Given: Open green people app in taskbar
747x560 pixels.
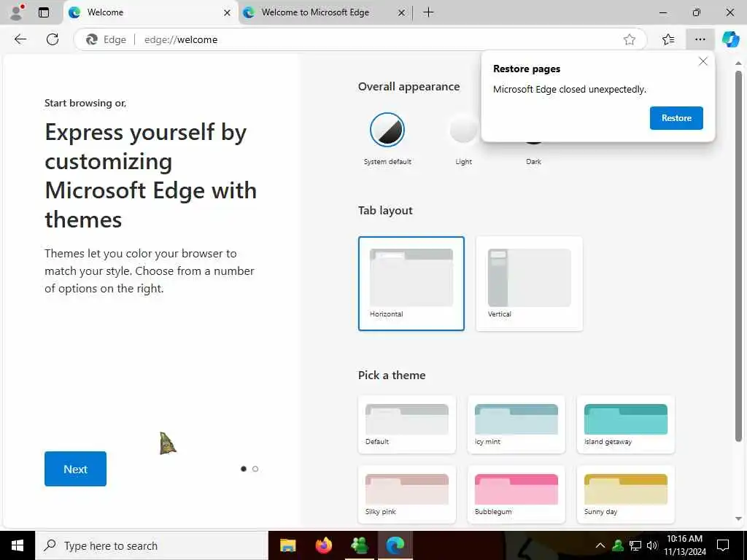Looking at the screenshot, I should click(x=359, y=545).
